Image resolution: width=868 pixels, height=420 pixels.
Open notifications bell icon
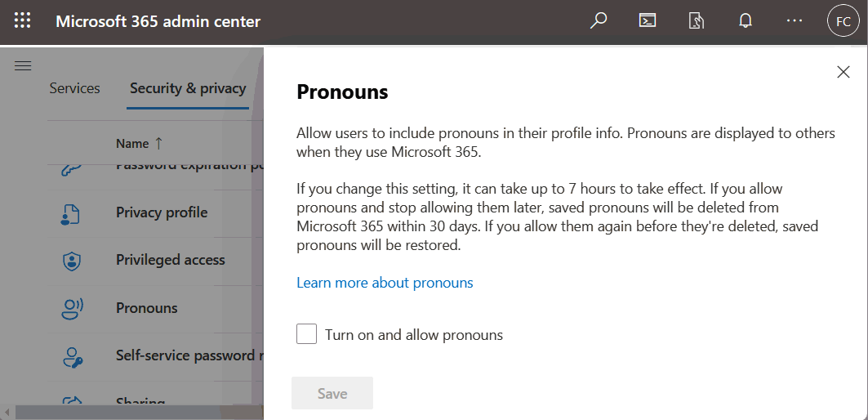[746, 21]
